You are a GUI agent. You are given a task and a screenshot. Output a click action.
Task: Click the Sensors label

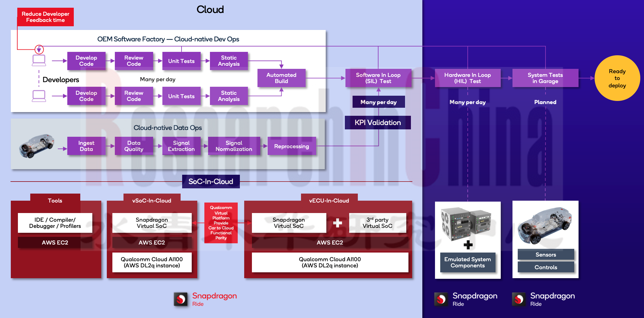coord(546,254)
